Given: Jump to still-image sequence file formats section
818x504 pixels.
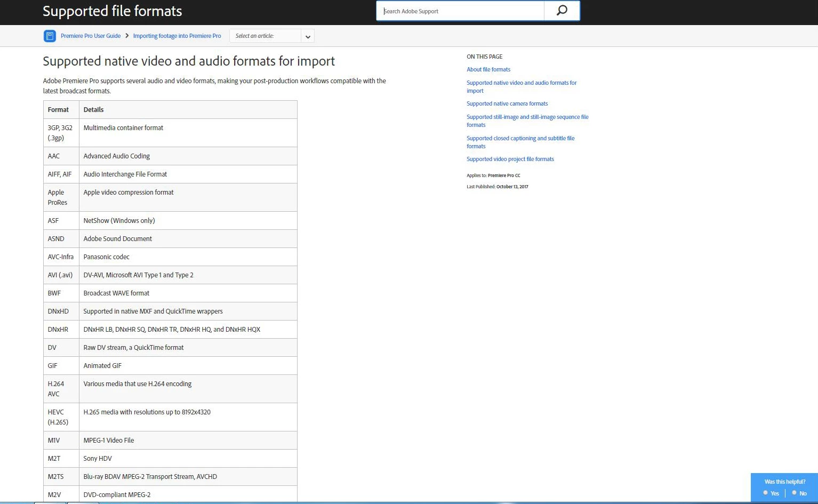Looking at the screenshot, I should pos(527,121).
